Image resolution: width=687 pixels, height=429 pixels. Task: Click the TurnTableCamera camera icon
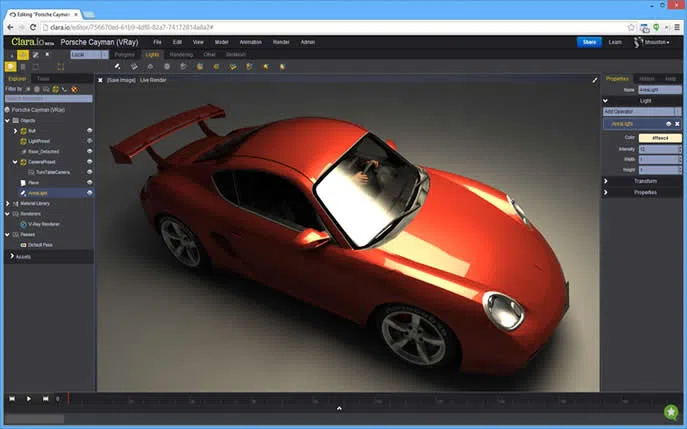point(32,172)
